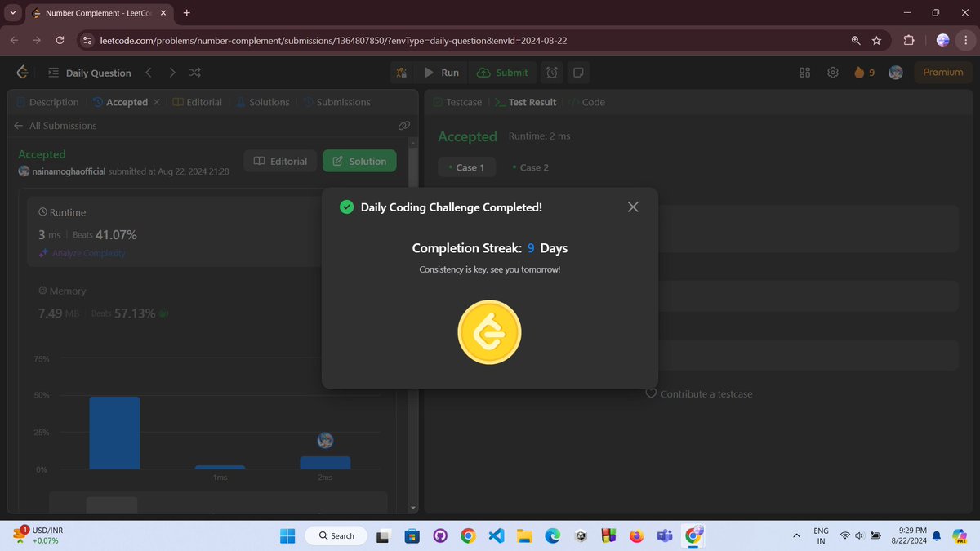Pick a random question with shuffle icon
980x551 pixels.
(196, 73)
